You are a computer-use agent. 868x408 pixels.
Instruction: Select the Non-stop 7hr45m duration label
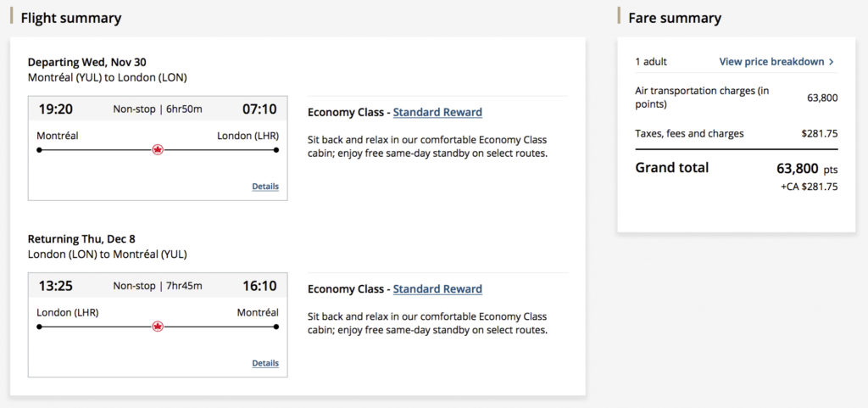158,285
